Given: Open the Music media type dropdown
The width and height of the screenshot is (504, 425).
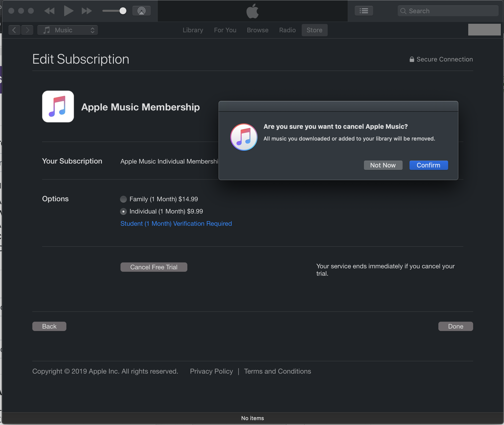Looking at the screenshot, I should [68, 30].
